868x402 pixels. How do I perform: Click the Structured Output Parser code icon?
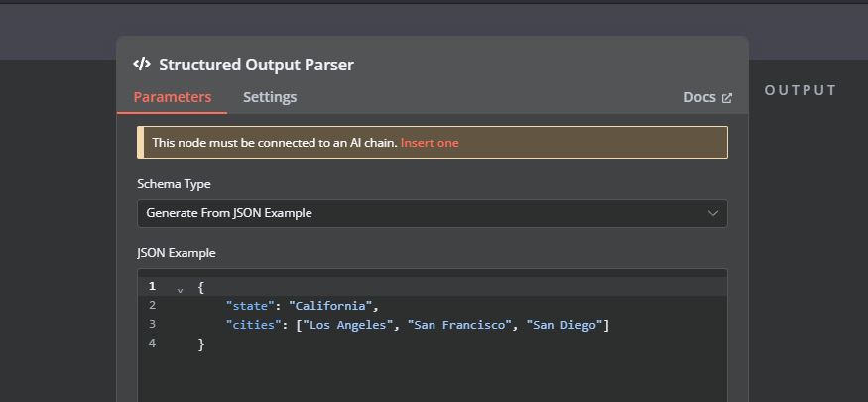142,65
